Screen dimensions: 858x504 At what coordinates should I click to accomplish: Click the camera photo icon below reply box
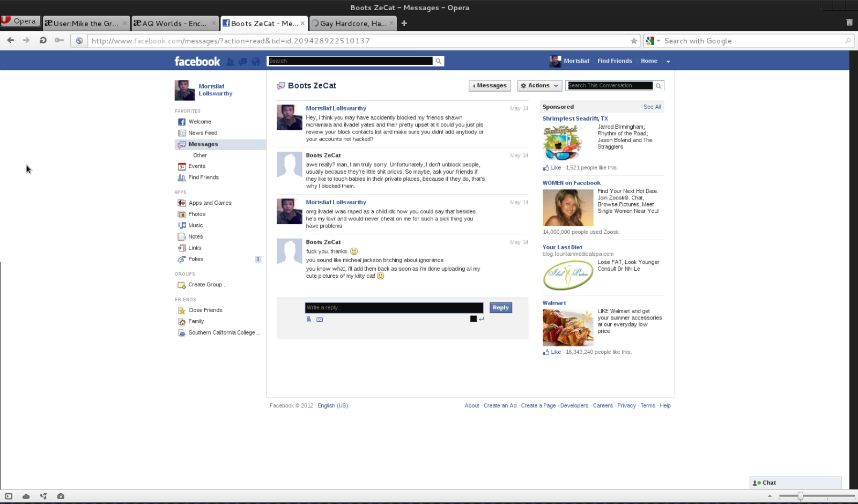pyautogui.click(x=320, y=319)
